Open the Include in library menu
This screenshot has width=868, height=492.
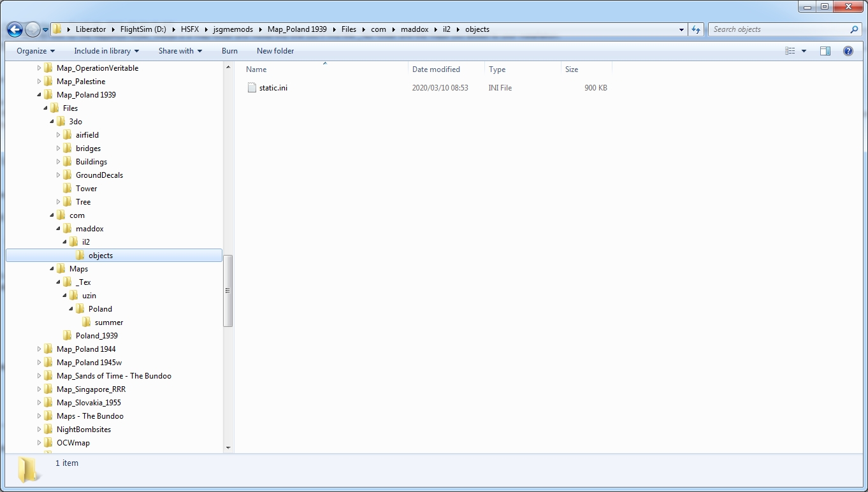tap(106, 51)
